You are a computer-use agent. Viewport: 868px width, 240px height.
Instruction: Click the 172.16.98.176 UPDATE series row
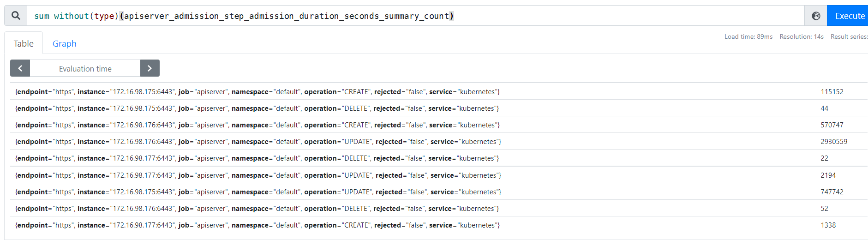click(x=258, y=142)
